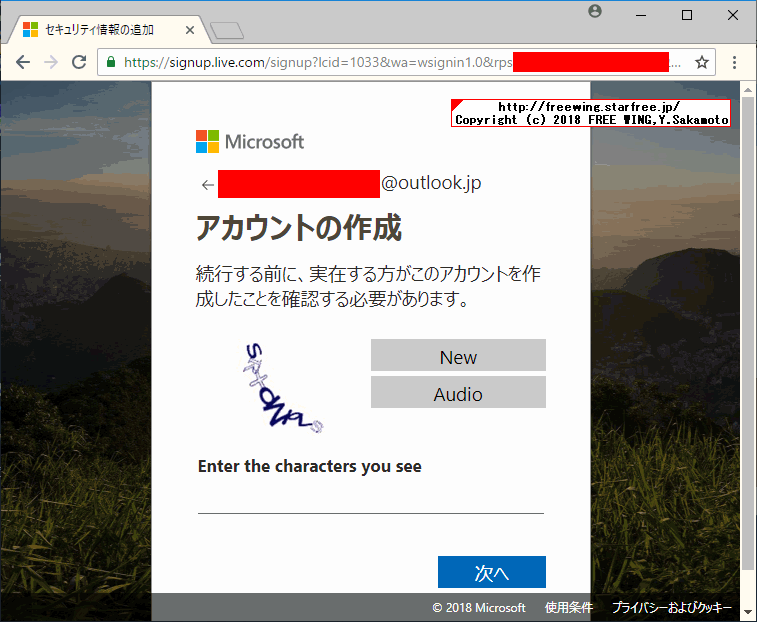
Task: Bookmark page with the star icon
Action: coord(701,62)
